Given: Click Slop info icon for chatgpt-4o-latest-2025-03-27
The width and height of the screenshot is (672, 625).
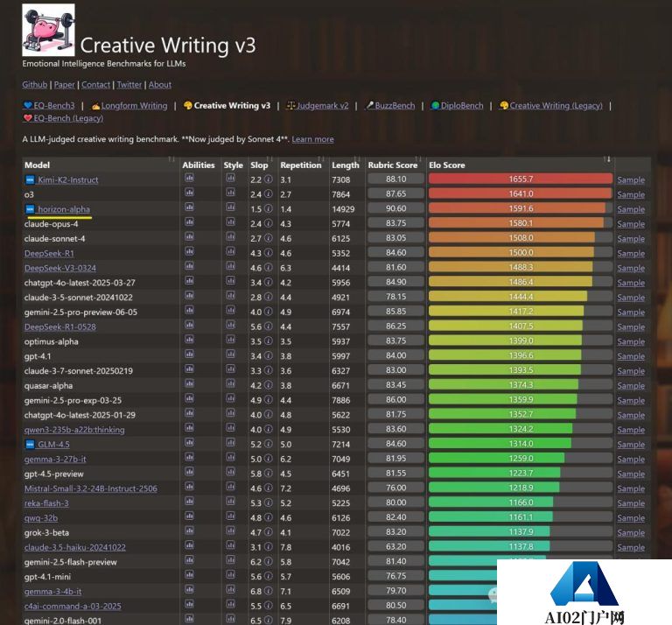Looking at the screenshot, I should (x=269, y=282).
